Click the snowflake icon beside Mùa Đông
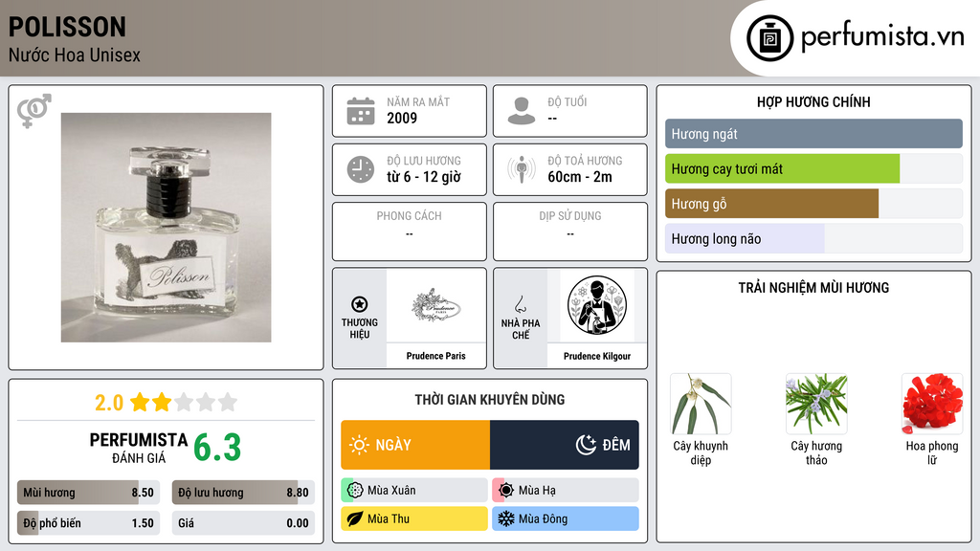The height and width of the screenshot is (551, 980). (506, 518)
